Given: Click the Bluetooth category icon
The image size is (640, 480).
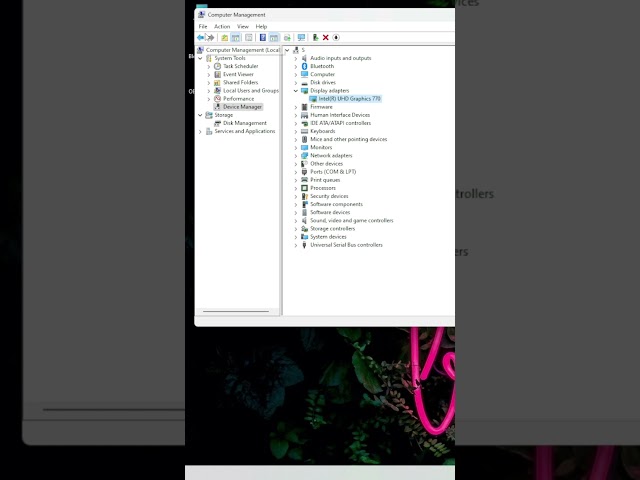Looking at the screenshot, I should 304,66.
